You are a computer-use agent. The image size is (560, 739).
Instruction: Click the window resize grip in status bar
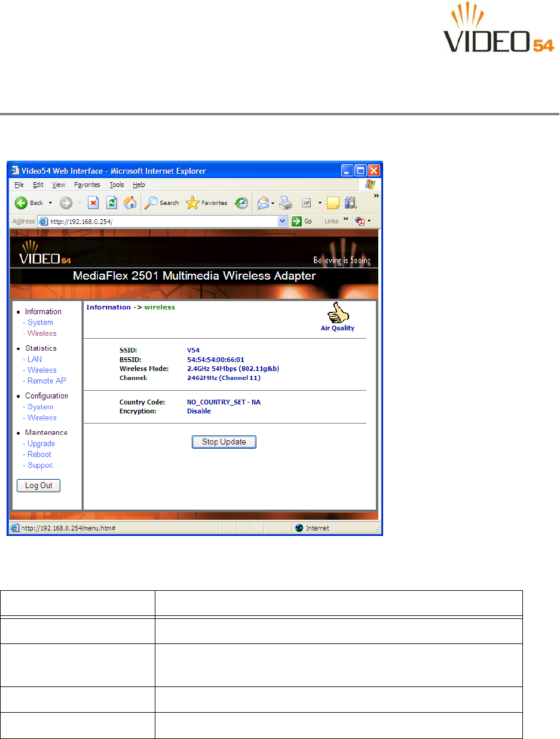pos(377,529)
